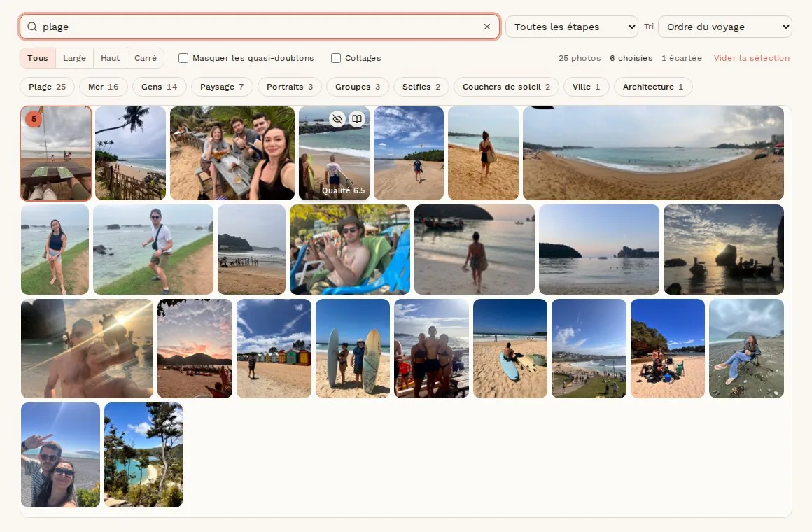
Task: Click the "25 photos" count text
Action: click(580, 58)
